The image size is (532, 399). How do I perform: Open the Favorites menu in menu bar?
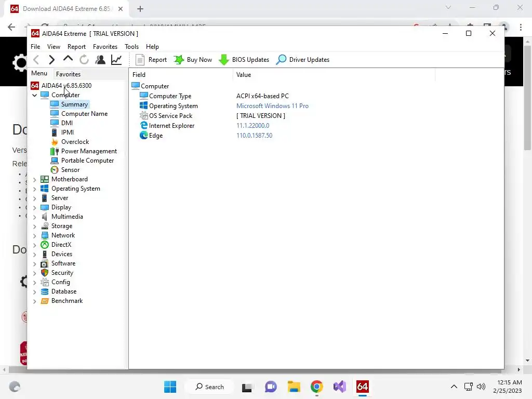(x=105, y=46)
